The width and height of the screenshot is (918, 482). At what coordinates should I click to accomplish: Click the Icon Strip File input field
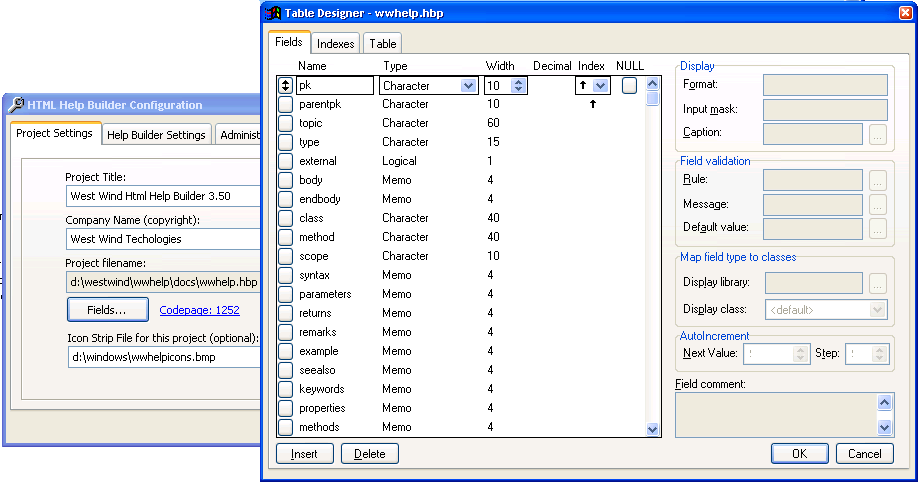[164, 357]
